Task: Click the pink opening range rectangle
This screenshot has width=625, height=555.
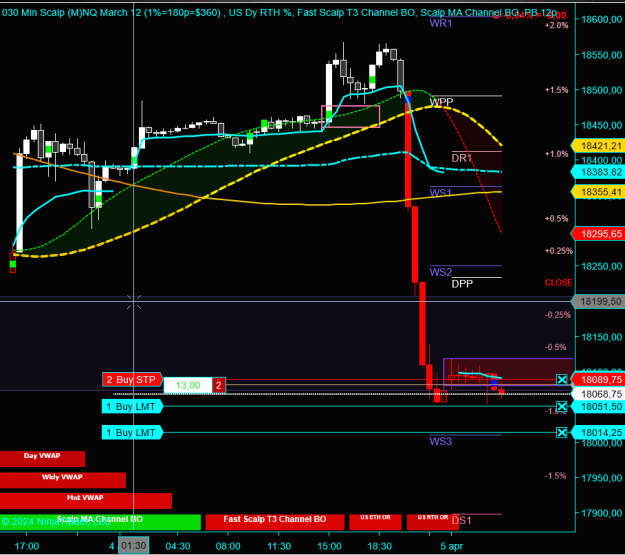Action: (350, 116)
